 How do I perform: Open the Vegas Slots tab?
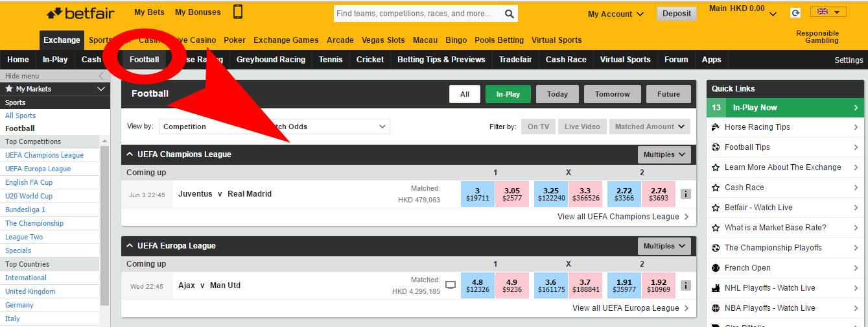pyautogui.click(x=383, y=40)
